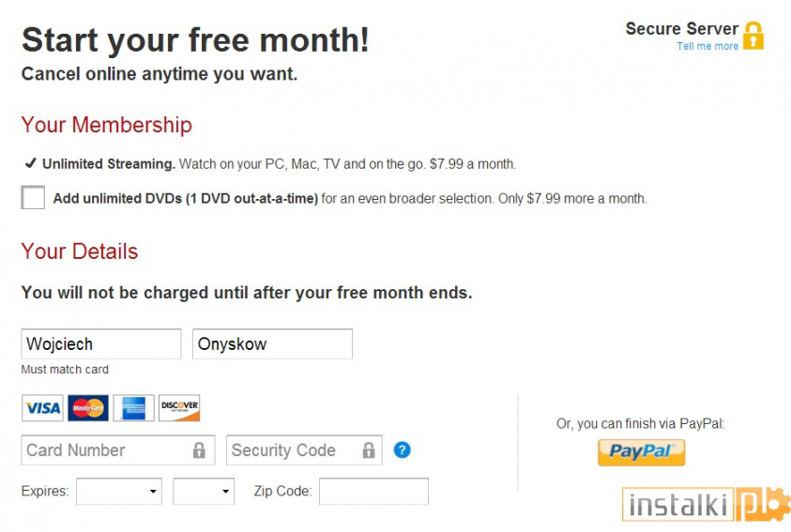
Task: Click the lock icon in Security Code field
Action: pos(369,450)
